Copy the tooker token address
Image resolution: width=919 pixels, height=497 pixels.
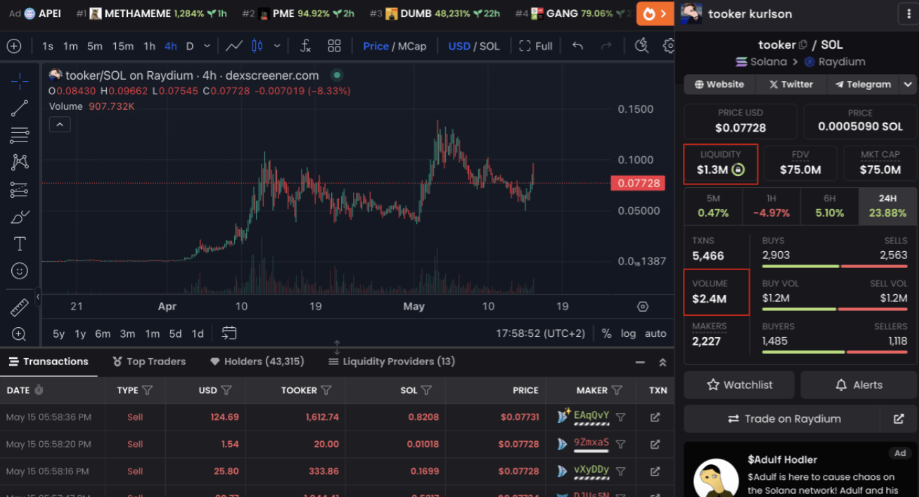pos(803,45)
